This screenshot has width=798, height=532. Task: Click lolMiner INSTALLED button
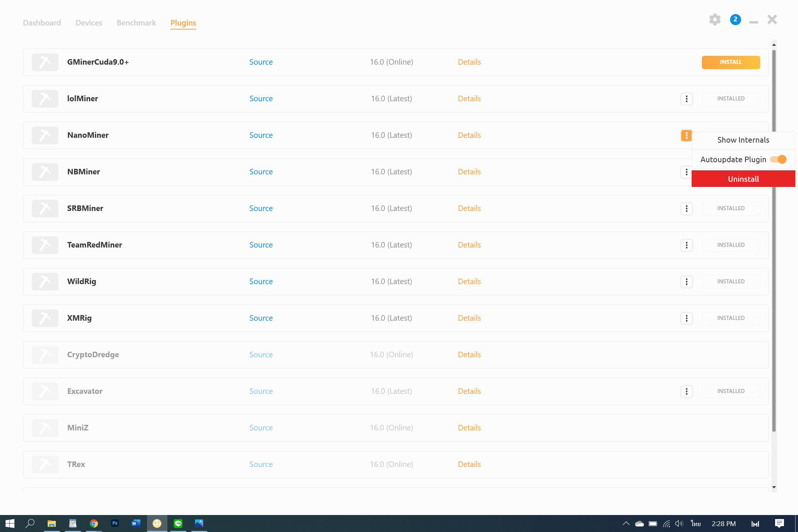point(731,99)
